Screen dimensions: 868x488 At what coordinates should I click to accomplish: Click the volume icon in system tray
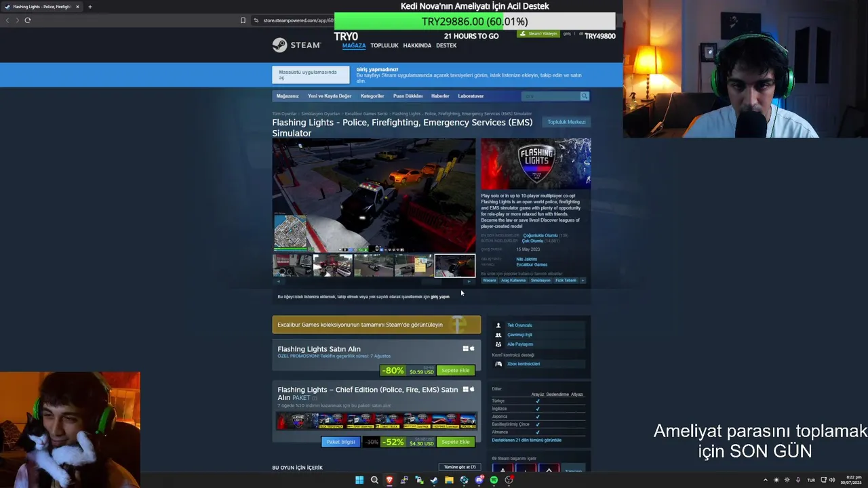pyautogui.click(x=832, y=480)
